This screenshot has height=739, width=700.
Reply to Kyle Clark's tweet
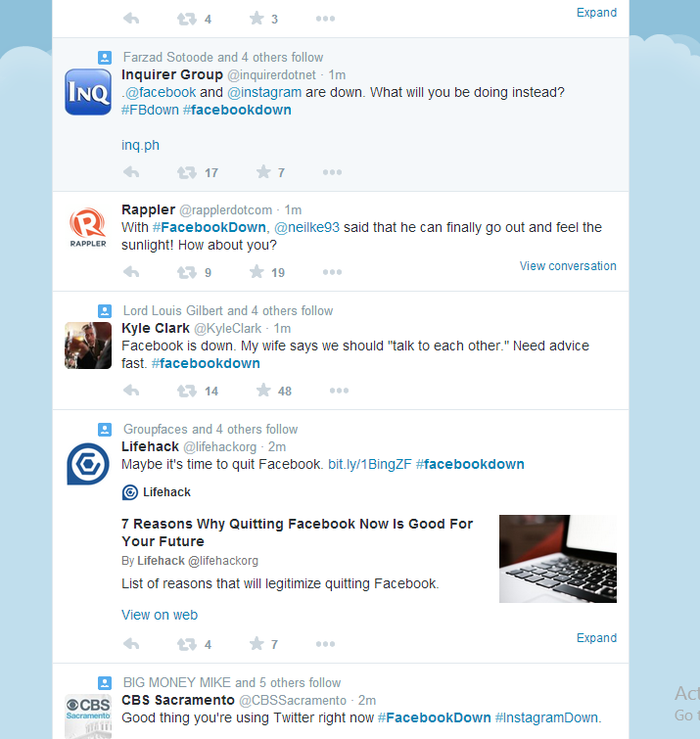131,391
